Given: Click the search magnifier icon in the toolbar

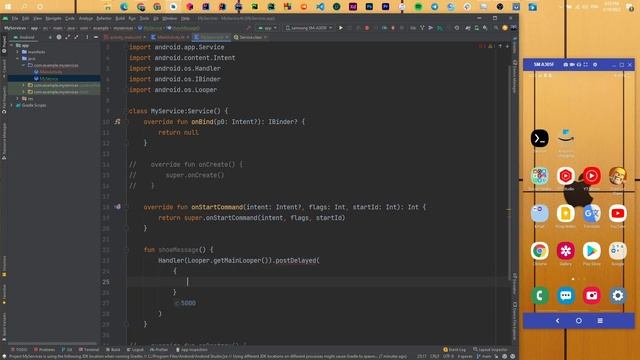Looking at the screenshot, I should click(495, 28).
